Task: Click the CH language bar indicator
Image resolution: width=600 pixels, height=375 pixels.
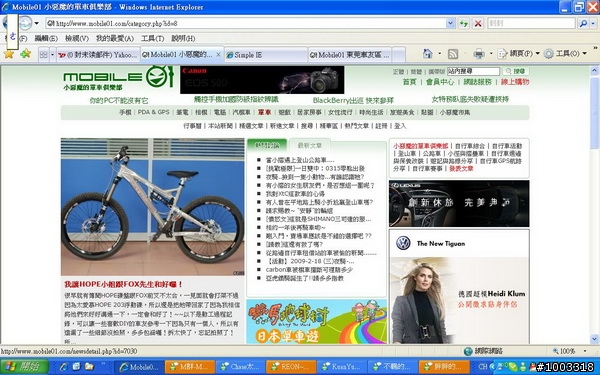Action: pos(483,367)
